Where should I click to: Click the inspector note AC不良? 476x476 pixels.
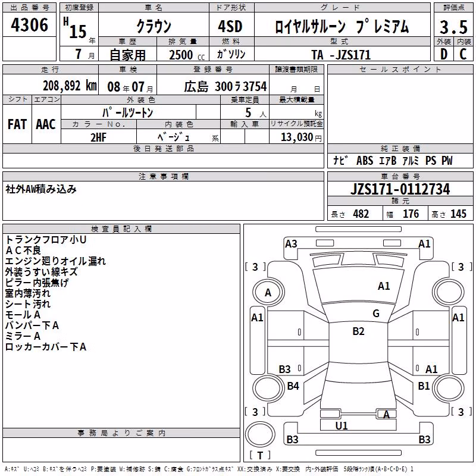(x=23, y=250)
